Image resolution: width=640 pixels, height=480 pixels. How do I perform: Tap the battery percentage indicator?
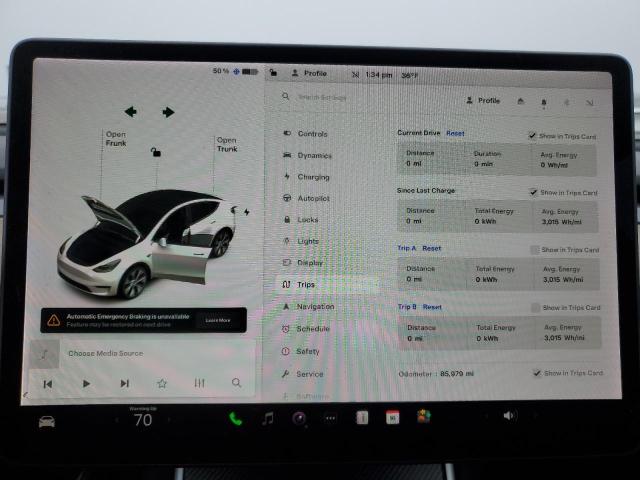(x=220, y=71)
